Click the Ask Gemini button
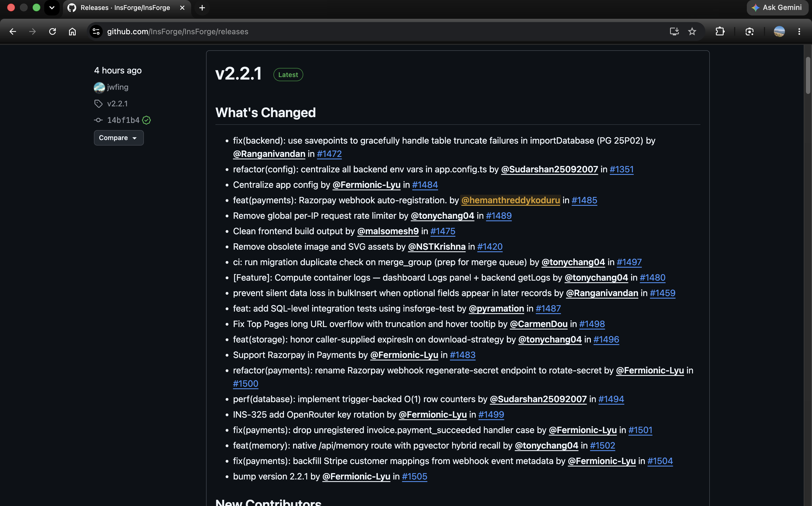This screenshot has height=506, width=812. 777,7
